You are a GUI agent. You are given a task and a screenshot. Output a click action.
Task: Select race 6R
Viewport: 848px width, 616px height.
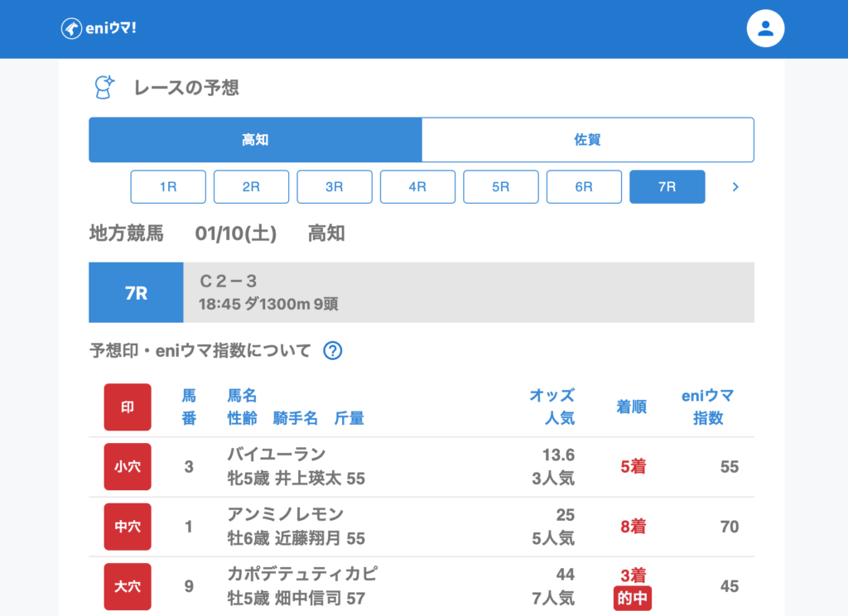click(584, 187)
